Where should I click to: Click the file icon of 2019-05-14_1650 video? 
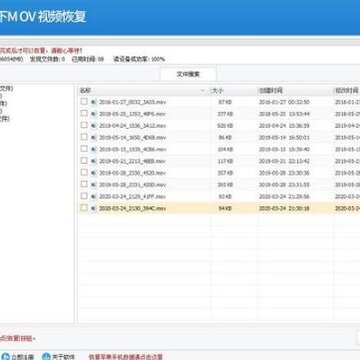(94, 137)
